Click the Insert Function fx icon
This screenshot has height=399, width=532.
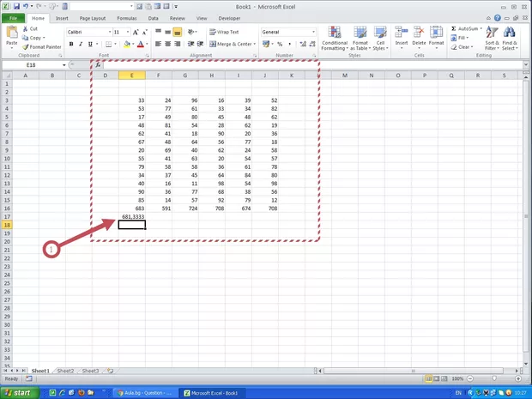pyautogui.click(x=99, y=65)
